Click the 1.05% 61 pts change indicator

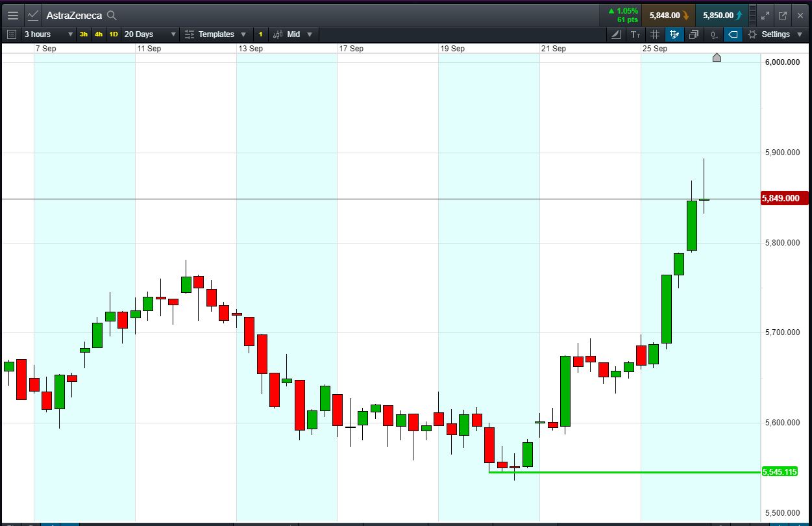point(622,15)
